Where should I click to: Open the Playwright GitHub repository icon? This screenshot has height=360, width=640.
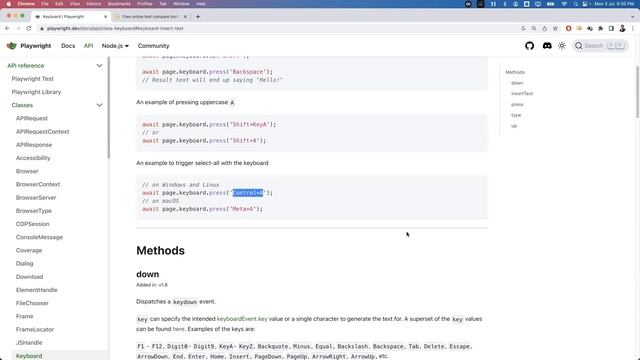(529, 46)
